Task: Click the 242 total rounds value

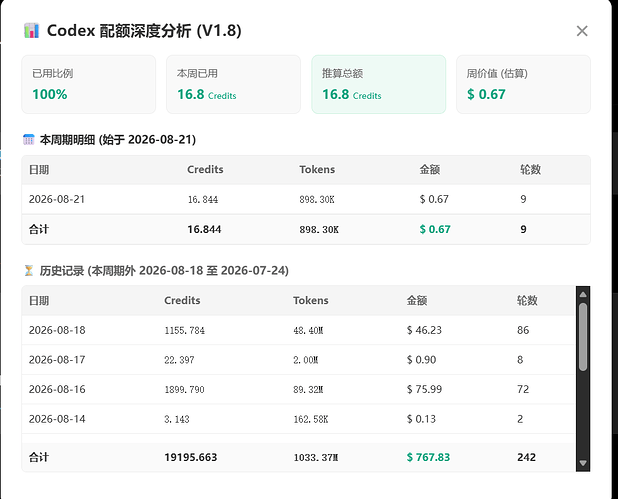Action: [x=527, y=457]
